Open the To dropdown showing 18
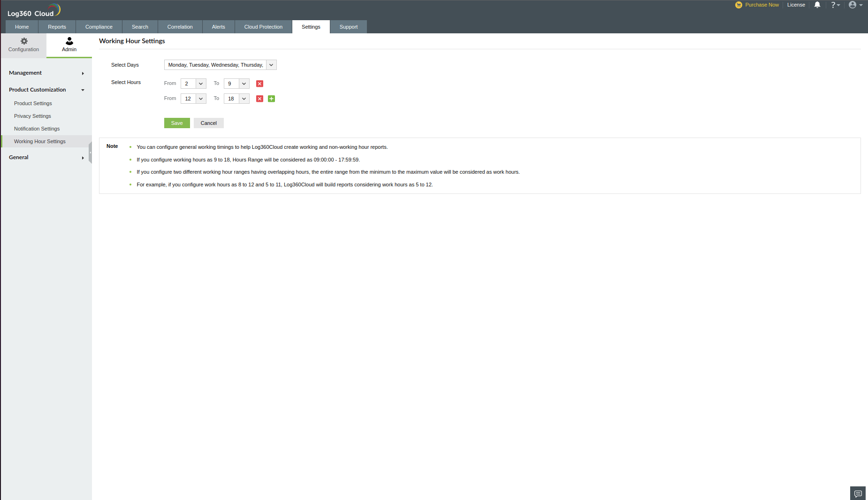Viewport: 868px width, 500px height. [x=236, y=99]
